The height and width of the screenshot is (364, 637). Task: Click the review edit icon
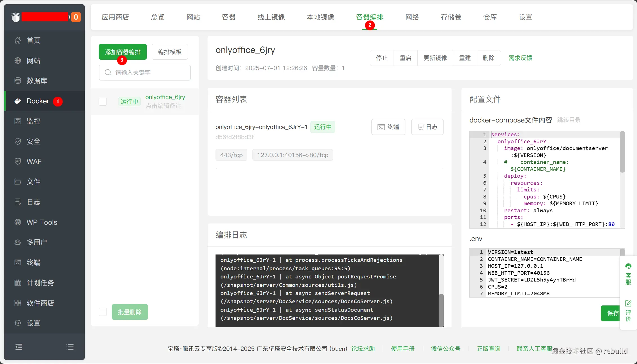click(x=628, y=303)
